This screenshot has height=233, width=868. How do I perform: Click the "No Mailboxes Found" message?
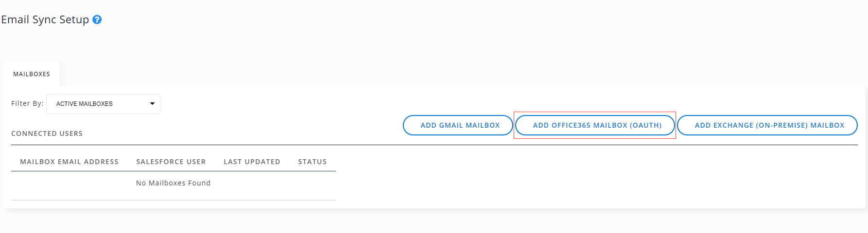click(x=174, y=183)
